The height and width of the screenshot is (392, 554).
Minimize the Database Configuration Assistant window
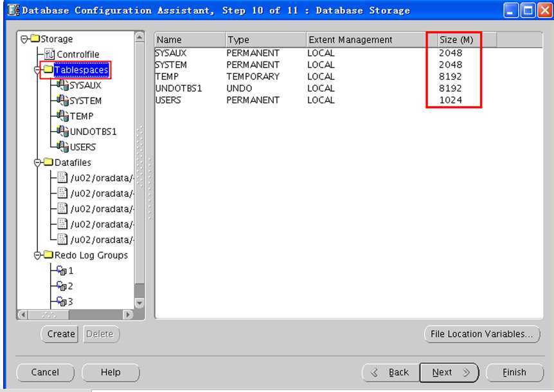[x=510, y=10]
